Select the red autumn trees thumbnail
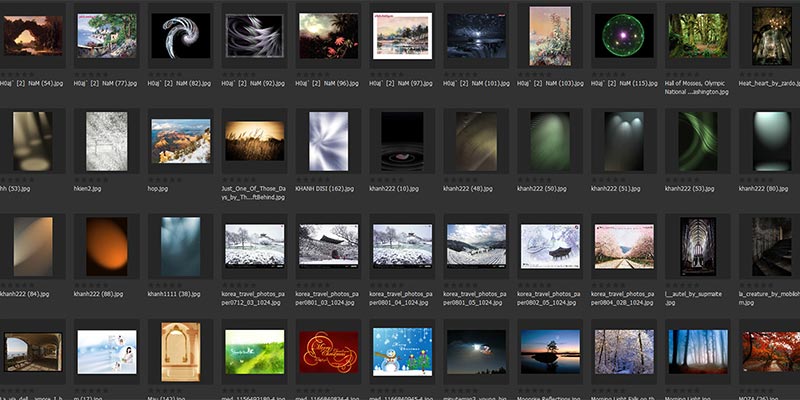This screenshot has width=800, height=400. [771, 352]
